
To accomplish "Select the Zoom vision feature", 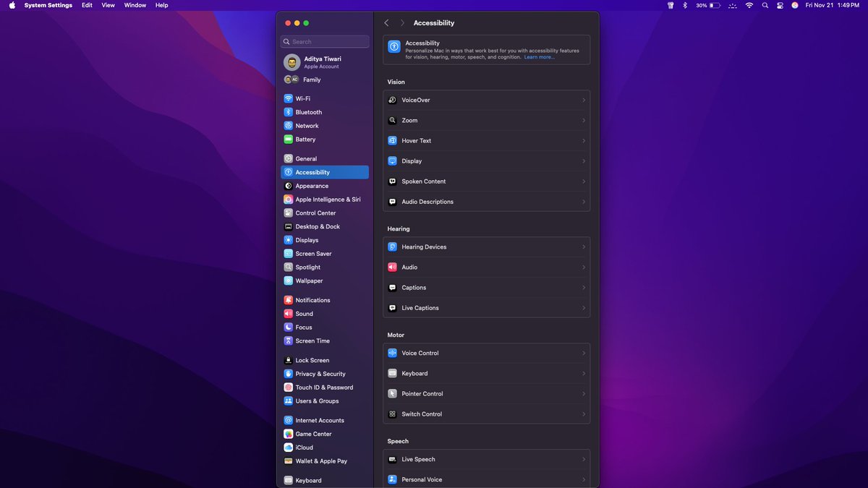I will point(486,120).
